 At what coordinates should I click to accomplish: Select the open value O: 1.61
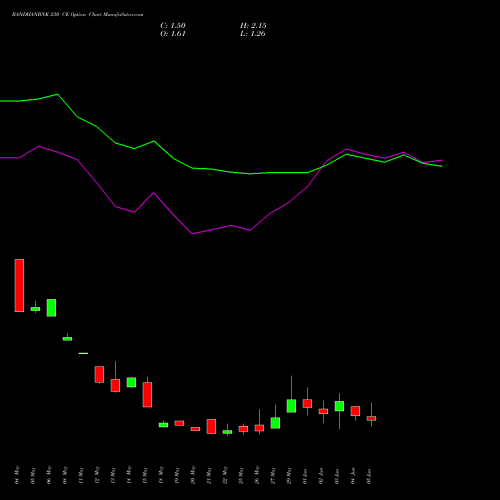173,34
